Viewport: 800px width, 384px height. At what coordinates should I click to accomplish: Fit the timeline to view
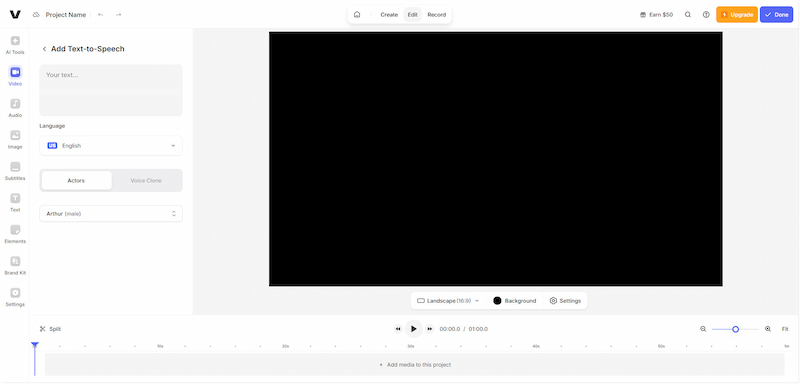[x=785, y=329]
